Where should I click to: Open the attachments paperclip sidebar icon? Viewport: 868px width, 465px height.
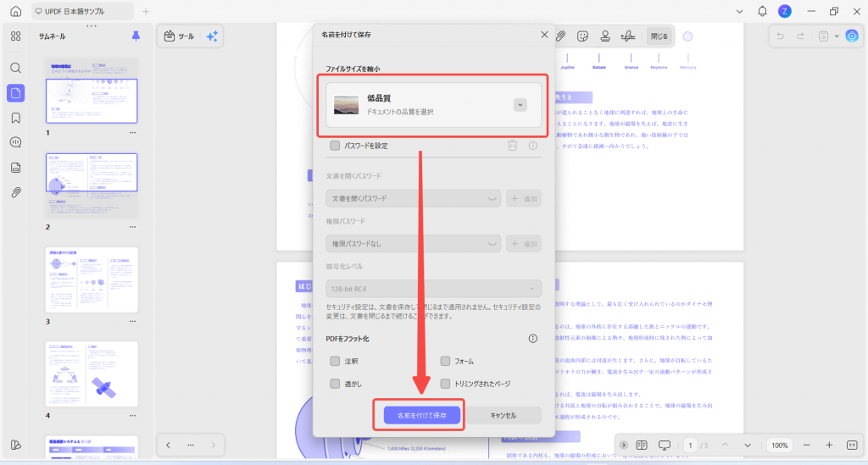[x=15, y=192]
